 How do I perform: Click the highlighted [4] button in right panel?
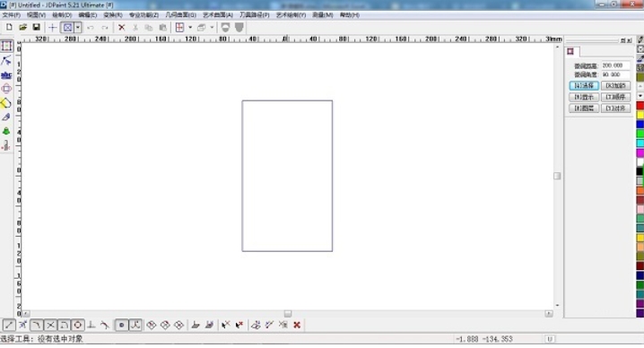coord(584,85)
